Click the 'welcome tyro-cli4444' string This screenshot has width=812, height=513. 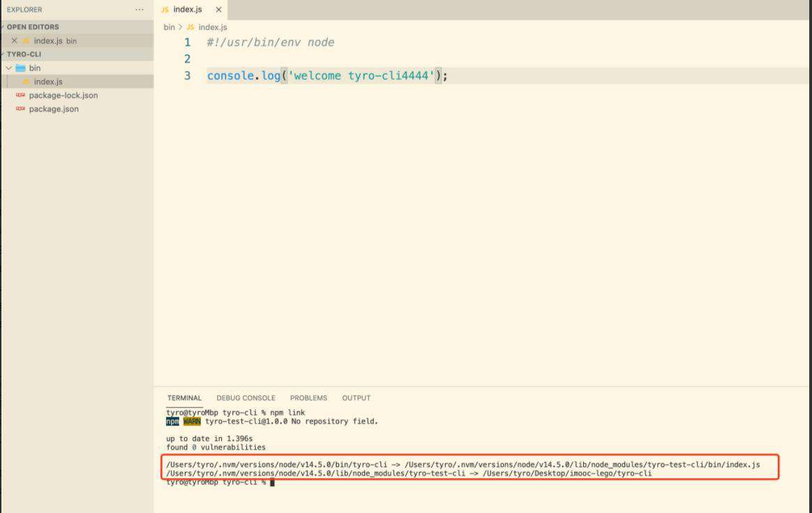click(361, 75)
